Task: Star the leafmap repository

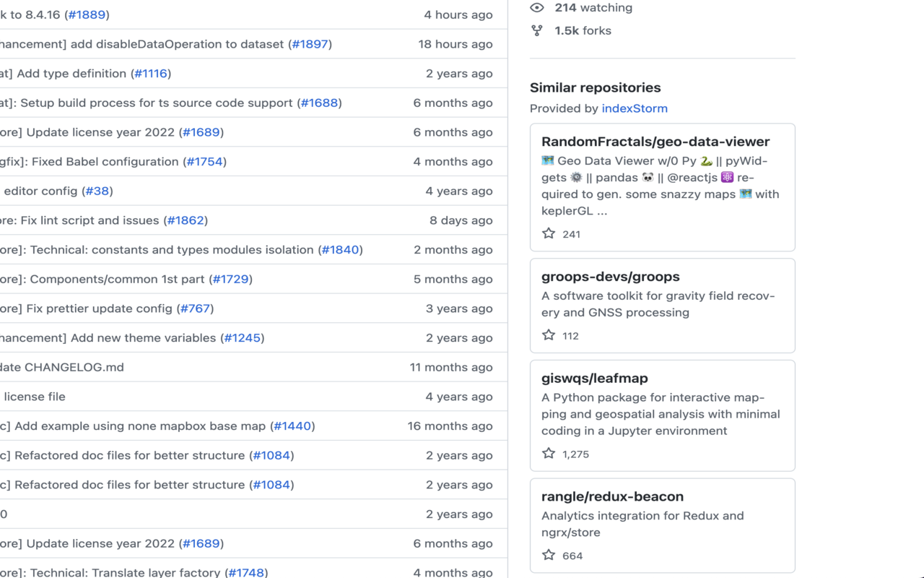Action: click(549, 453)
